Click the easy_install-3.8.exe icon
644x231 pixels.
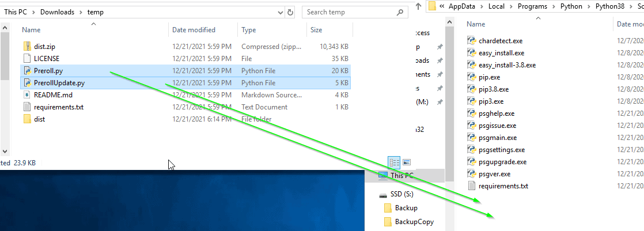472,65
